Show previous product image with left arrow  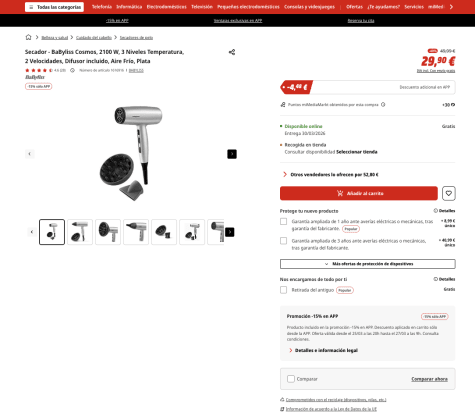tap(30, 154)
